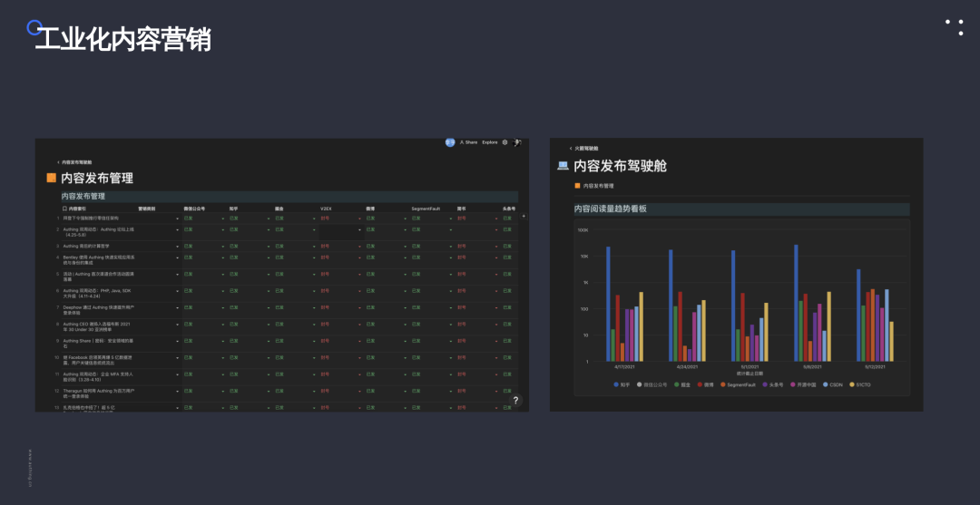The height and width of the screenshot is (505, 980).
Task: Toggle 微信公众号 series in chart legend
Action: tap(653, 384)
